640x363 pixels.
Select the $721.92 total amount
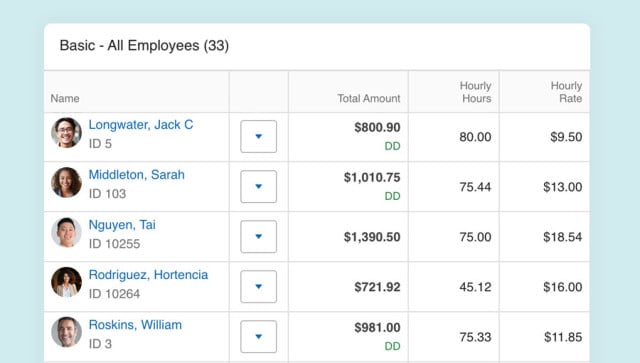(x=377, y=287)
